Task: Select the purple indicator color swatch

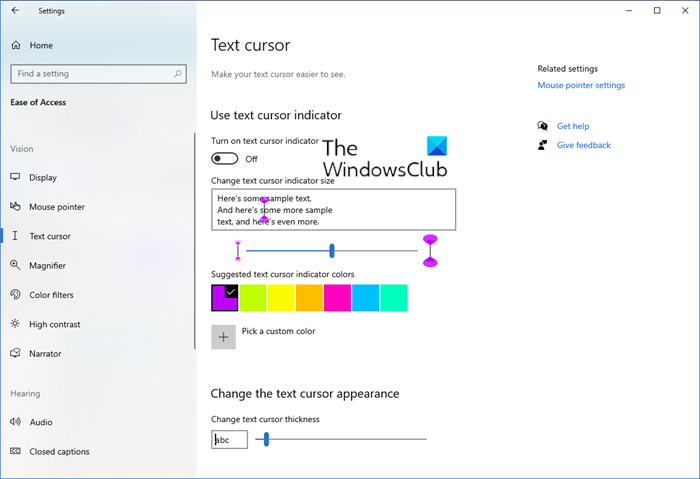Action: (225, 298)
